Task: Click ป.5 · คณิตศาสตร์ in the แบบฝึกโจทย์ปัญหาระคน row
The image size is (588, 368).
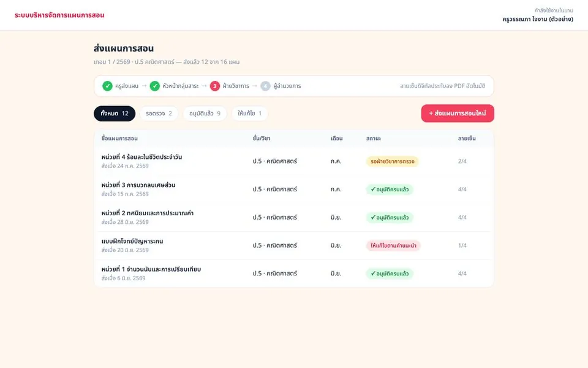Action: coord(275,245)
